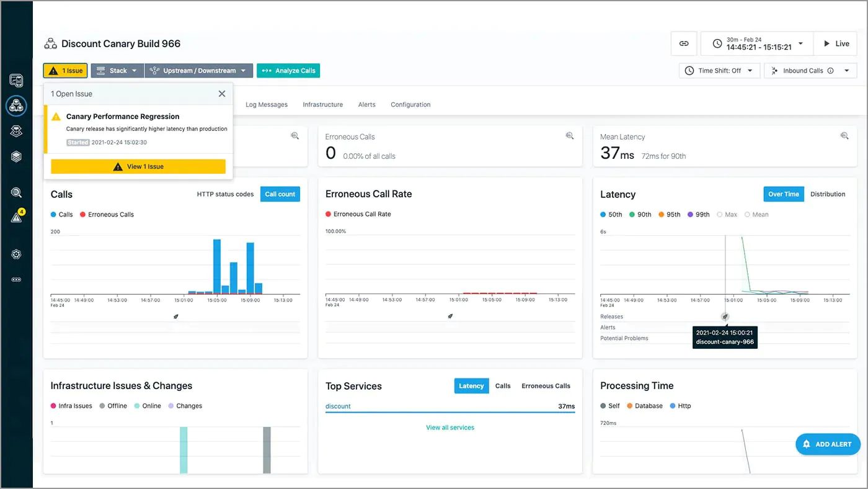The height and width of the screenshot is (489, 868).
Task: Click magnifier icon on Erroneous Calls card
Action: coord(569,136)
